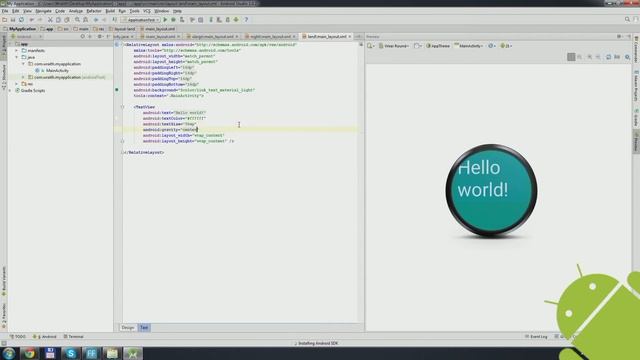Switch to the Design tab
This screenshot has height=360, width=640.
click(x=128, y=328)
